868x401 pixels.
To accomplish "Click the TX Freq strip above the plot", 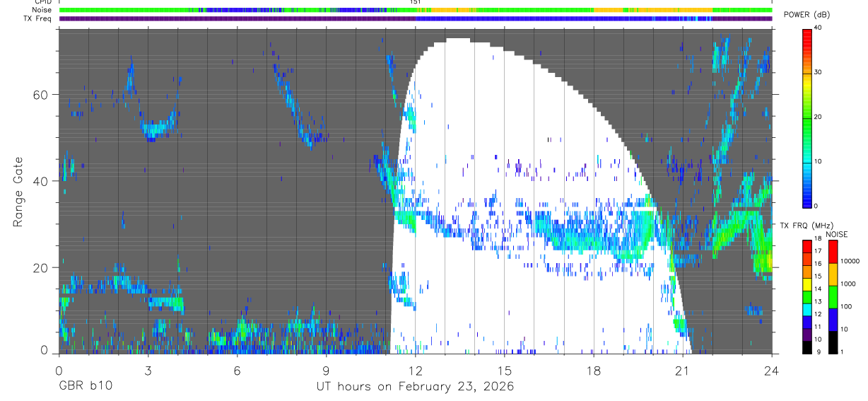I will [x=416, y=18].
